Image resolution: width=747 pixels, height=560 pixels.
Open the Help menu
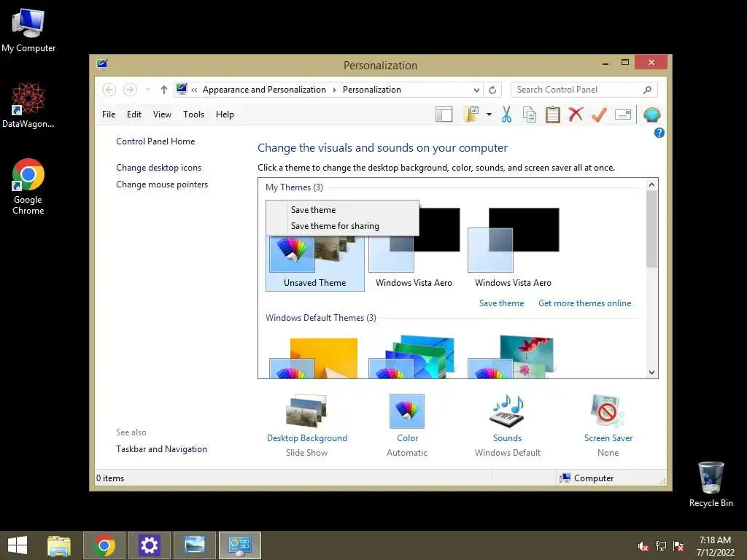(225, 114)
